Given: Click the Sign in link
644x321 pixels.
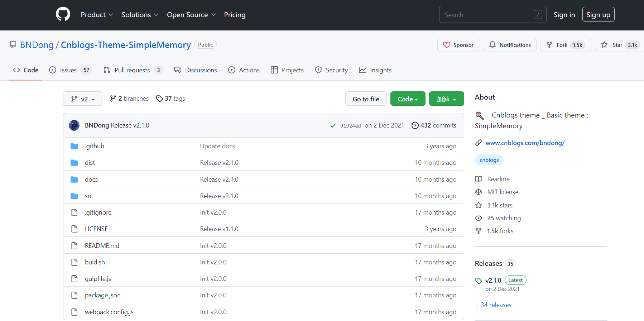Looking at the screenshot, I should click(564, 15).
